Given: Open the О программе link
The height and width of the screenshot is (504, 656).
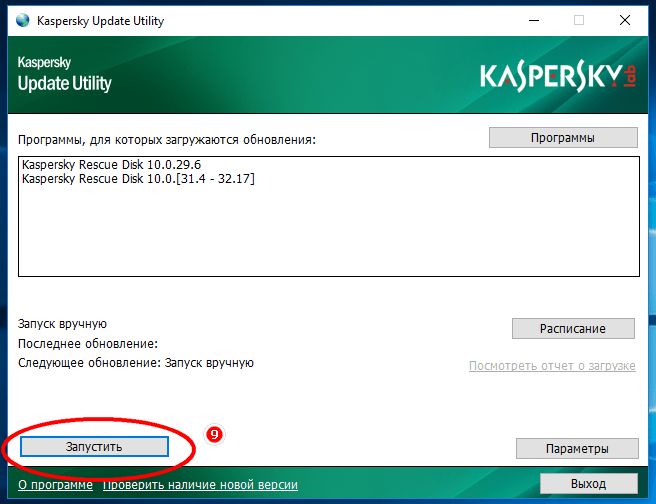Looking at the screenshot, I should (x=55, y=485).
